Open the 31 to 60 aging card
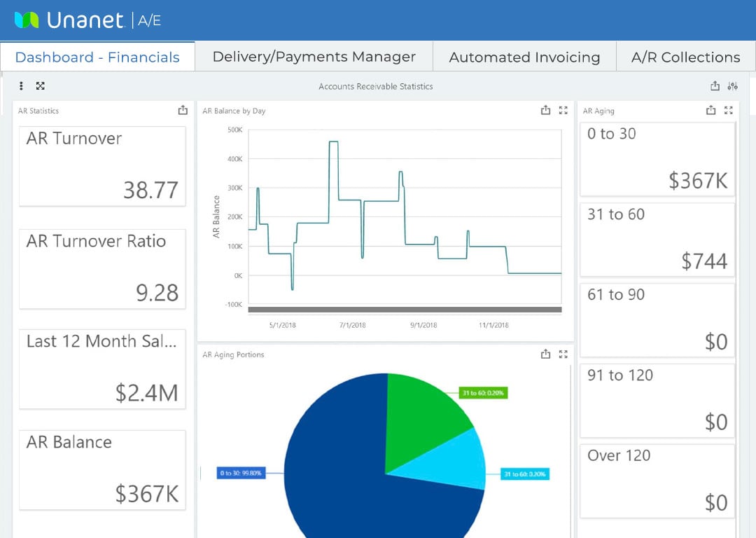The height and width of the screenshot is (538, 756). click(x=657, y=240)
